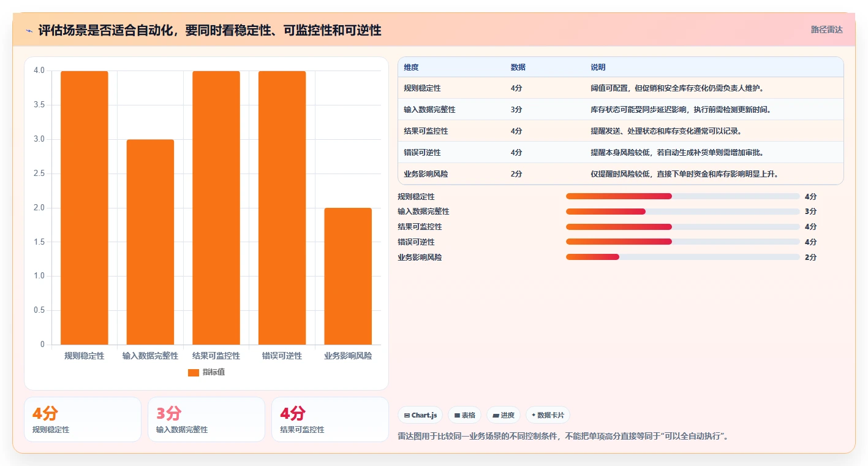Click the 输入数据完整性 progress bar
This screenshot has height=466, width=868.
pos(683,212)
